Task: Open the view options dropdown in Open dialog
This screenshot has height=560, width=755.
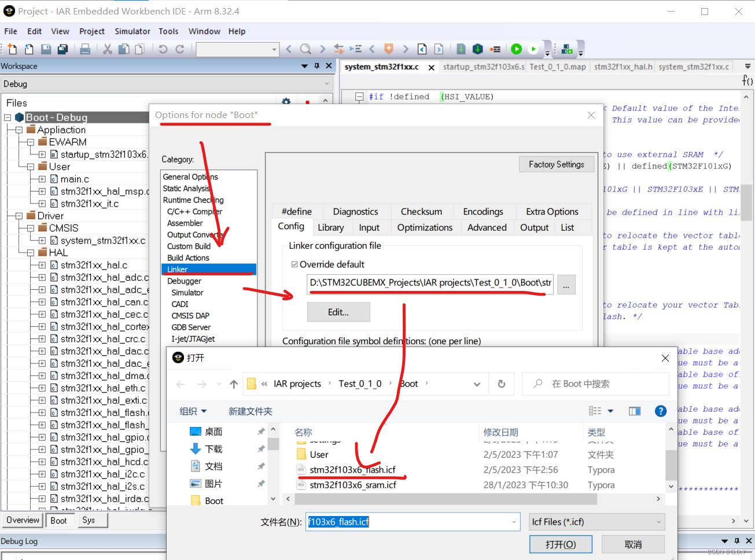Action: [610, 411]
